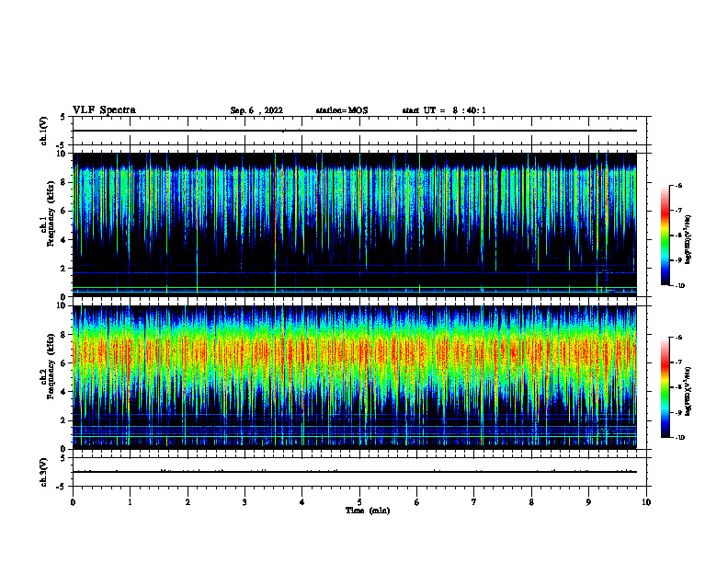This screenshot has width=728, height=563.
Task: Click the 'station=MOS' label
Action: pos(342,110)
